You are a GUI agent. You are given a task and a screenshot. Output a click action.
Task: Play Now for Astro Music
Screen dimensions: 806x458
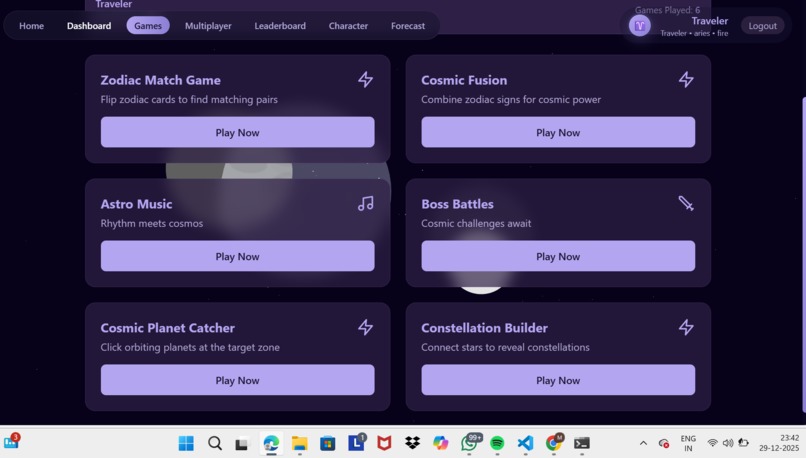coord(237,256)
